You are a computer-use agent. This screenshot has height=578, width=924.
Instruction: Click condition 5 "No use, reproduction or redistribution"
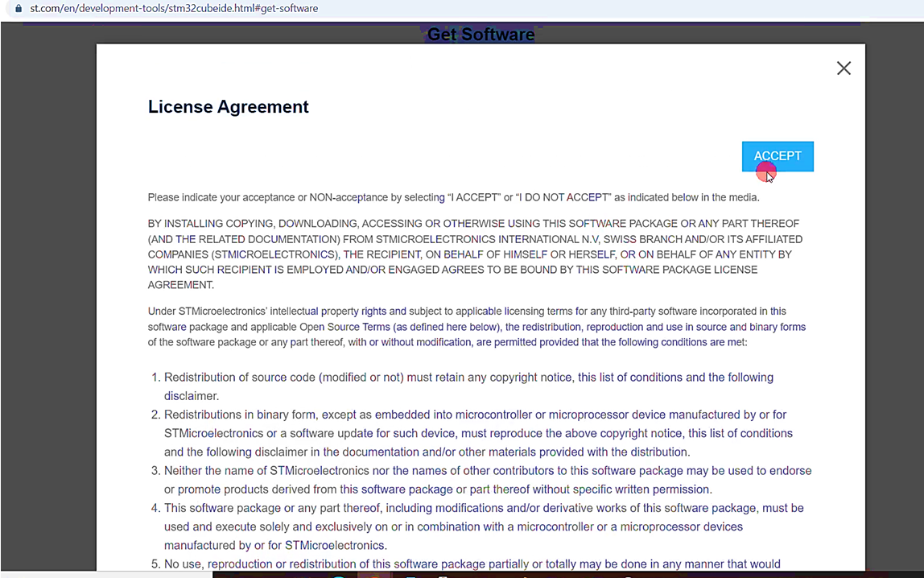click(x=472, y=564)
